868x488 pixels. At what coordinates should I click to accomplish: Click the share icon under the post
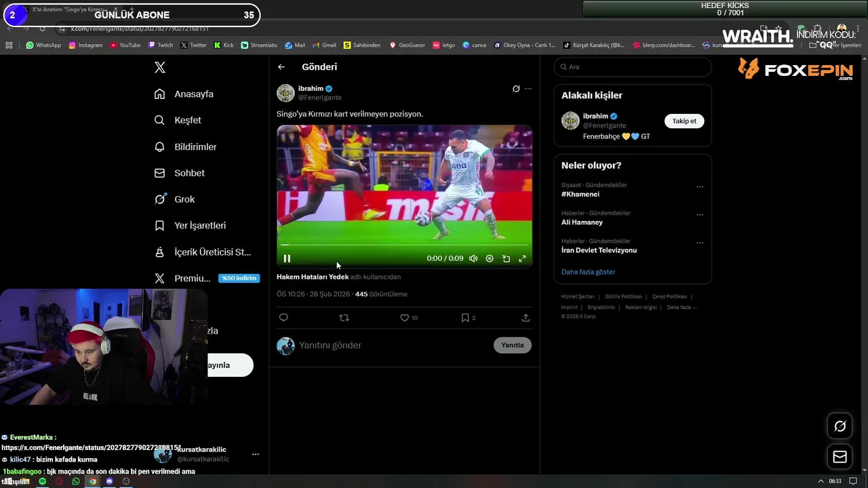[x=526, y=317]
